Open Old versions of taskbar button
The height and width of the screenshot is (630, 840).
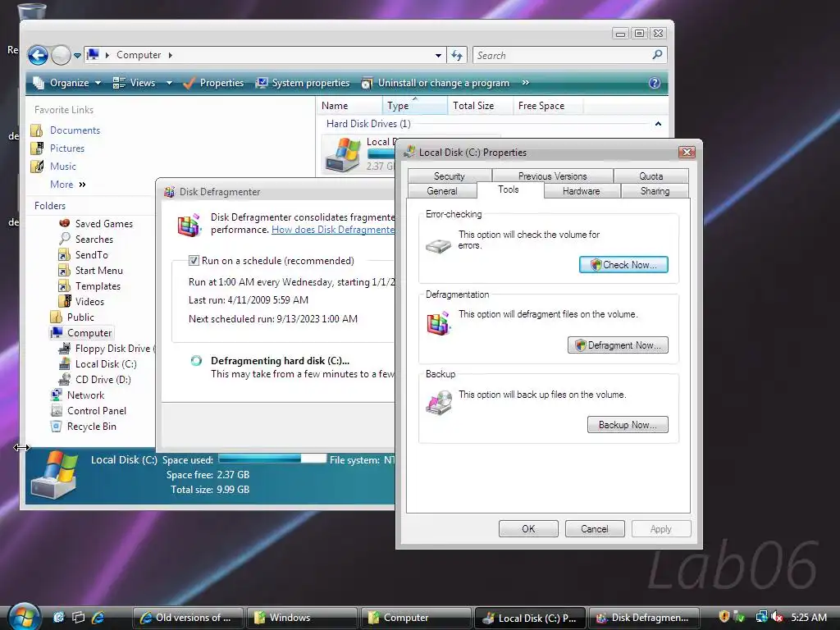tap(188, 618)
